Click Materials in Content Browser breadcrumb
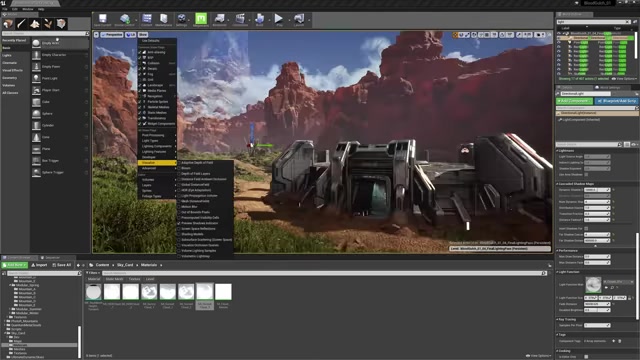This screenshot has width=640, height=360. [x=149, y=265]
